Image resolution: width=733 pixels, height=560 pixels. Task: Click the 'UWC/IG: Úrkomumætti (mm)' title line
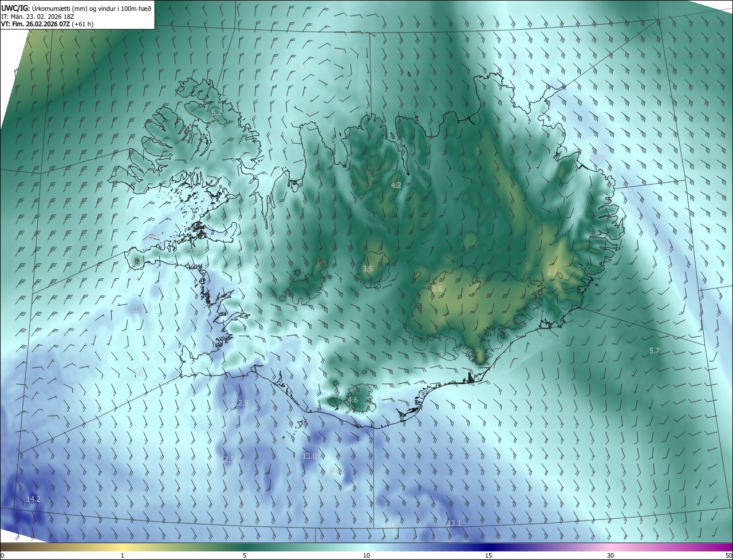click(77, 9)
